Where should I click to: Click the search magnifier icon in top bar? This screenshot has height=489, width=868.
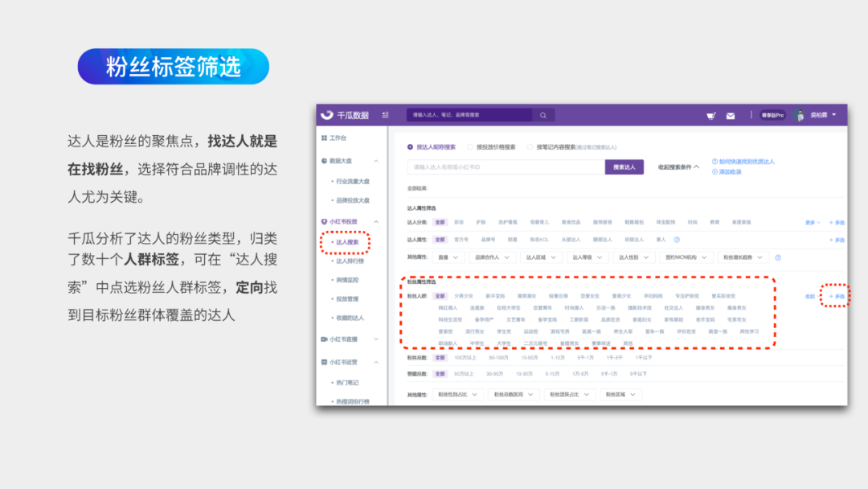coord(543,115)
